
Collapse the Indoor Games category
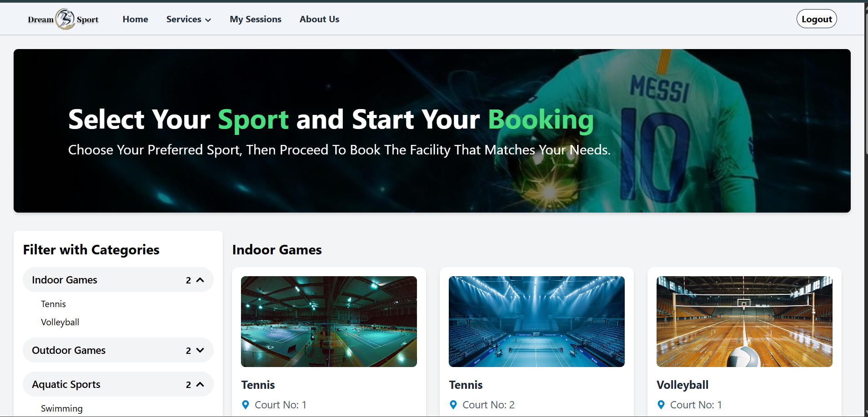pyautogui.click(x=118, y=280)
